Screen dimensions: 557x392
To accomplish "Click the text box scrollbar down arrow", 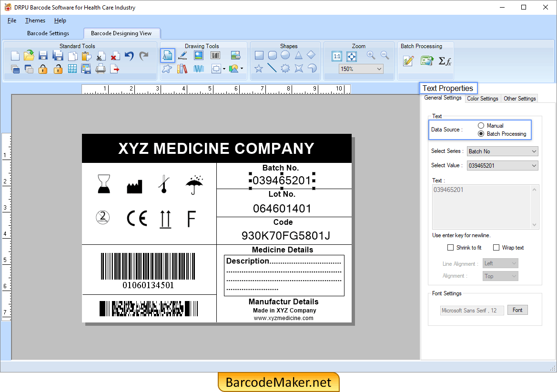I will click(x=535, y=225).
